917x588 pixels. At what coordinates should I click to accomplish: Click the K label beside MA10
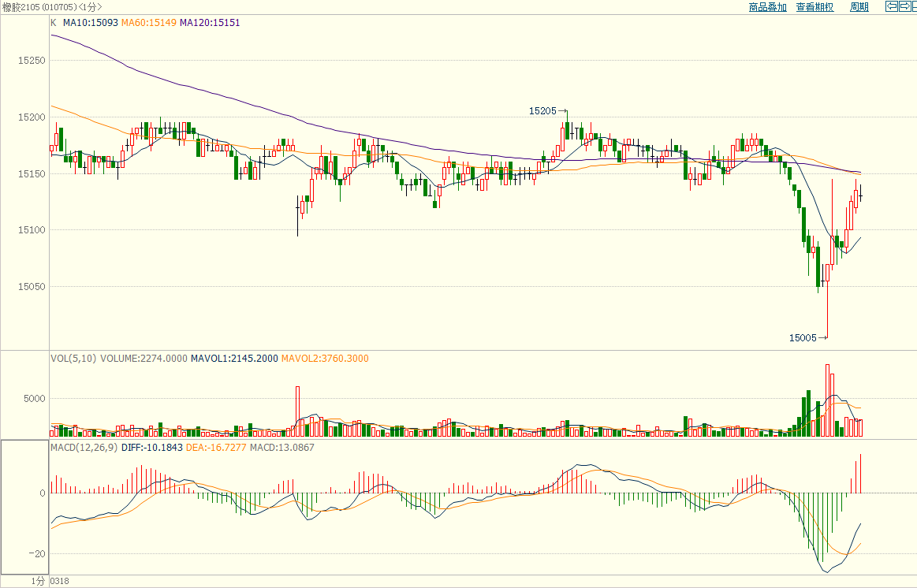(54, 23)
